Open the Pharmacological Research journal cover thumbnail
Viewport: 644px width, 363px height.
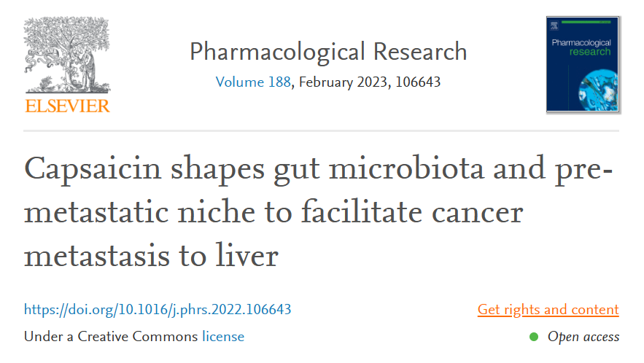[583, 64]
